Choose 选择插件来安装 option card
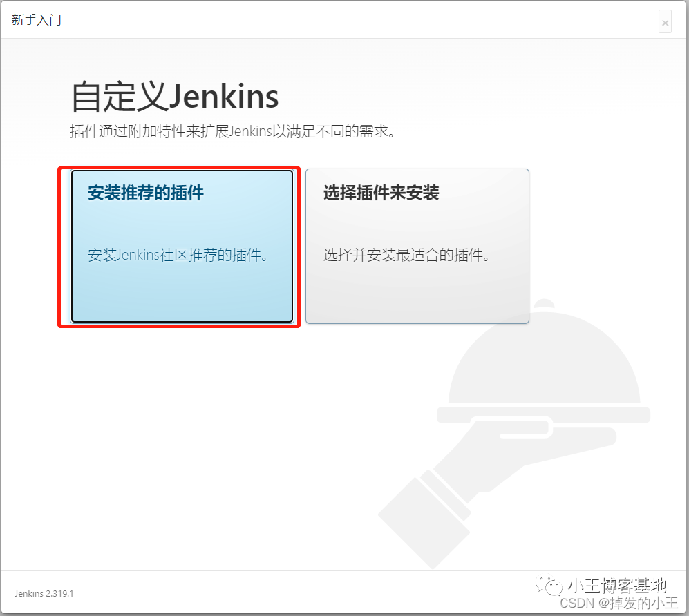 tap(417, 247)
